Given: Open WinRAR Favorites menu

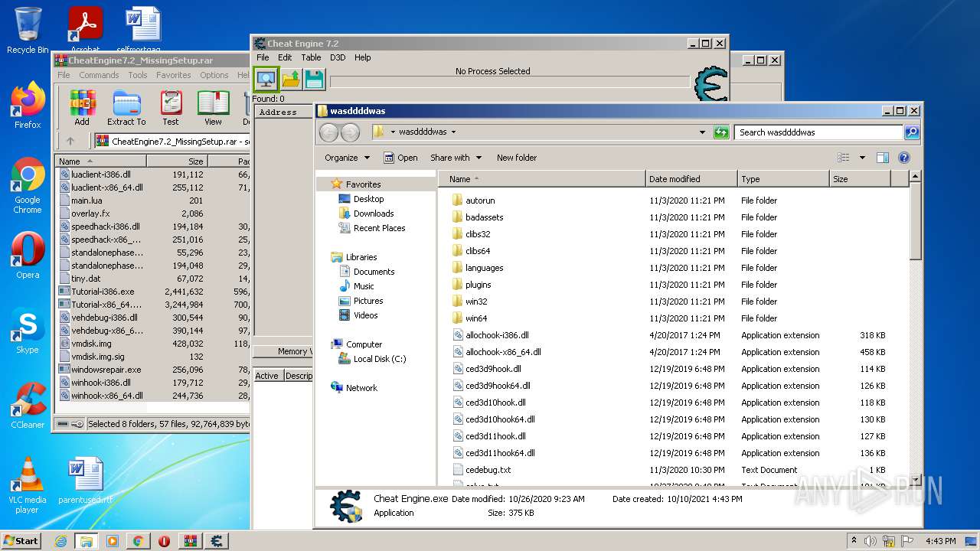Looking at the screenshot, I should pos(174,75).
